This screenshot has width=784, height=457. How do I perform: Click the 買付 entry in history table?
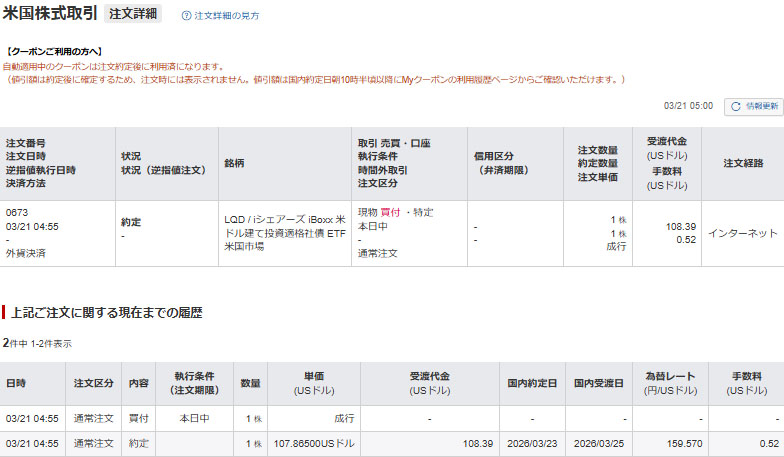tap(138, 418)
